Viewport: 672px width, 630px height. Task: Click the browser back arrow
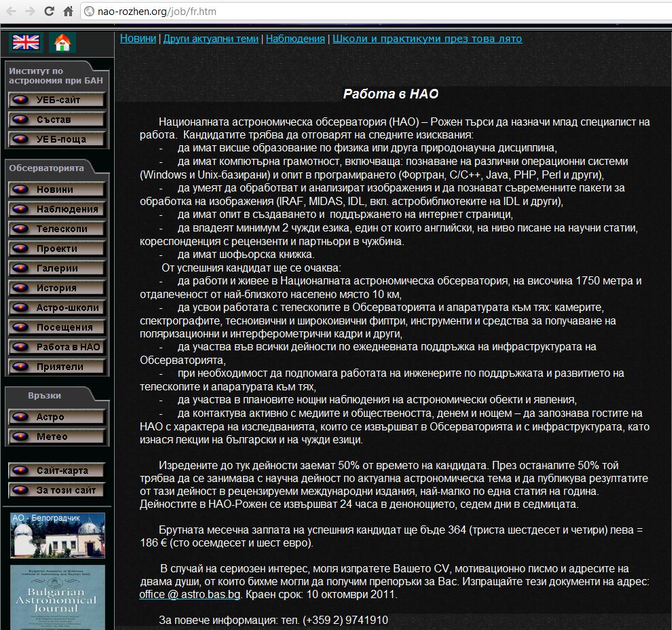[x=12, y=12]
